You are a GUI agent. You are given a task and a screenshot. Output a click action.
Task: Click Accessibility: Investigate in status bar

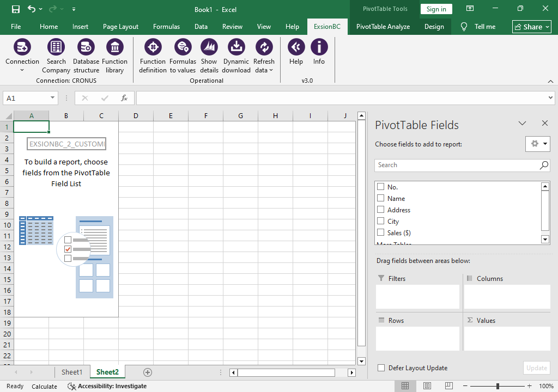107,386
